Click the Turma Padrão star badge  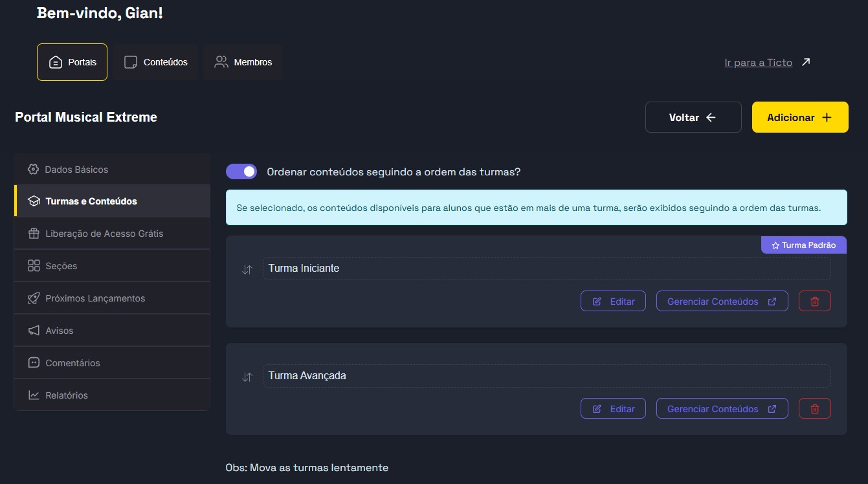803,245
